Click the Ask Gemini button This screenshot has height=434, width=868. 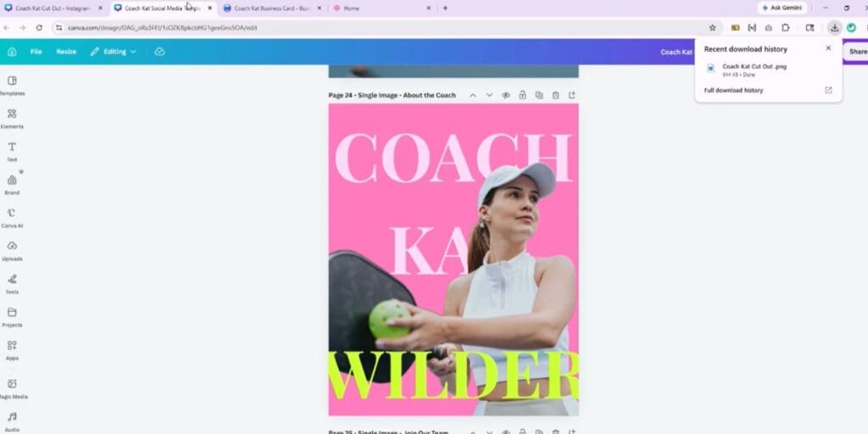[782, 8]
